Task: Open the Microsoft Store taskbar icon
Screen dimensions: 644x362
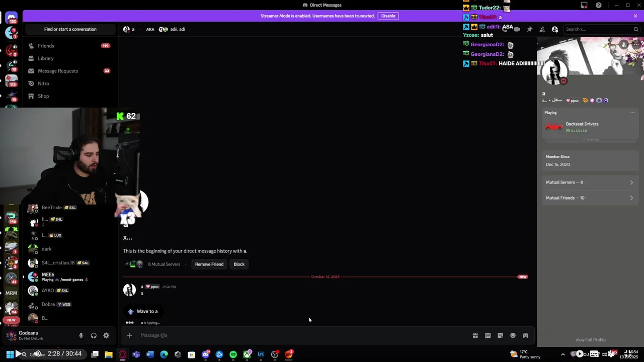Action: 192,354
